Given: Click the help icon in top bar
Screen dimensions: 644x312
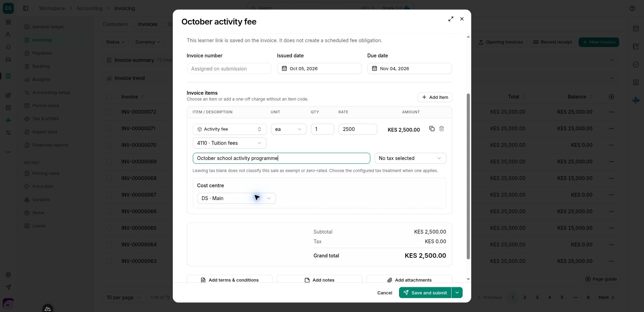Looking at the screenshot, I should [x=632, y=8].
